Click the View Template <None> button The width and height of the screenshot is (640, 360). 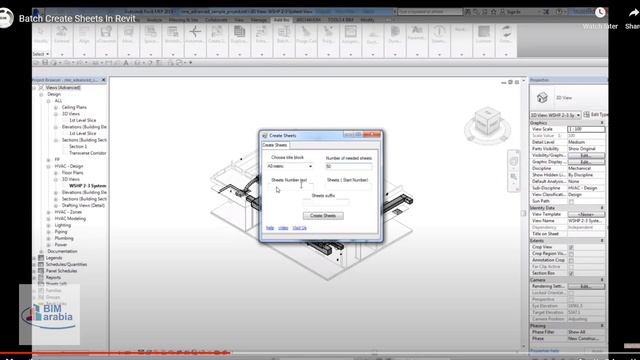[x=586, y=214]
